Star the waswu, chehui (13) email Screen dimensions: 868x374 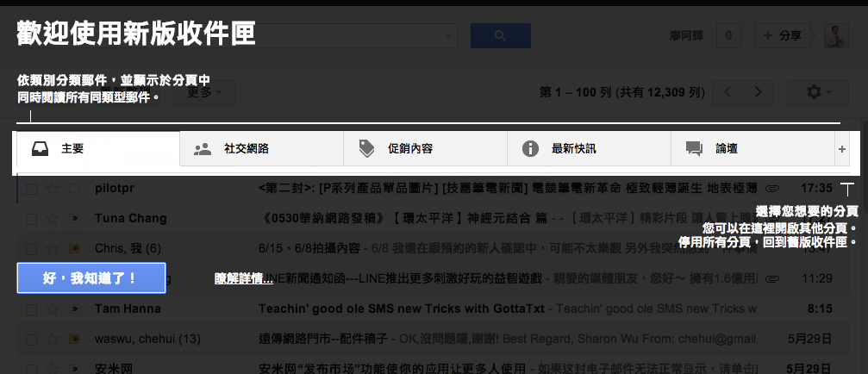point(52,339)
